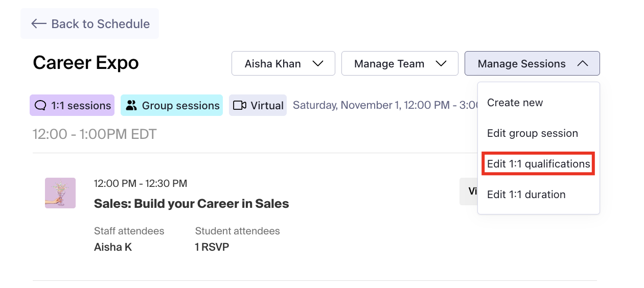Click the 1:1 sessions chat bubble icon
This screenshot has width=644, height=288.
40,105
